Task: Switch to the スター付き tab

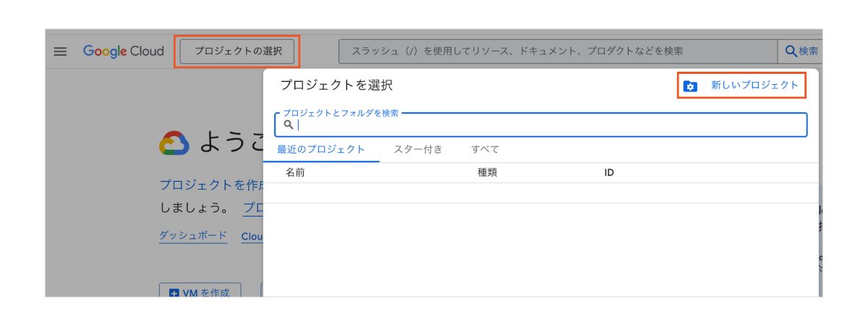Action: (418, 149)
